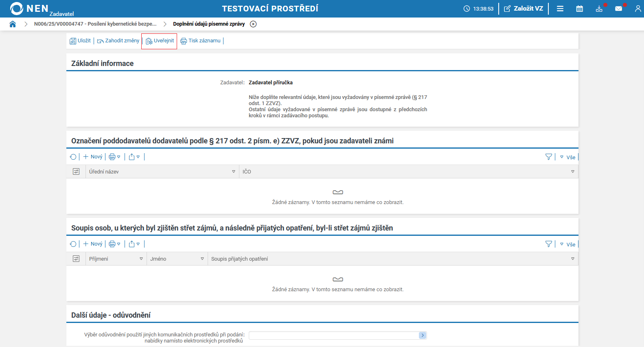
Task: Open filter for conflict of interest list
Action: (x=549, y=244)
